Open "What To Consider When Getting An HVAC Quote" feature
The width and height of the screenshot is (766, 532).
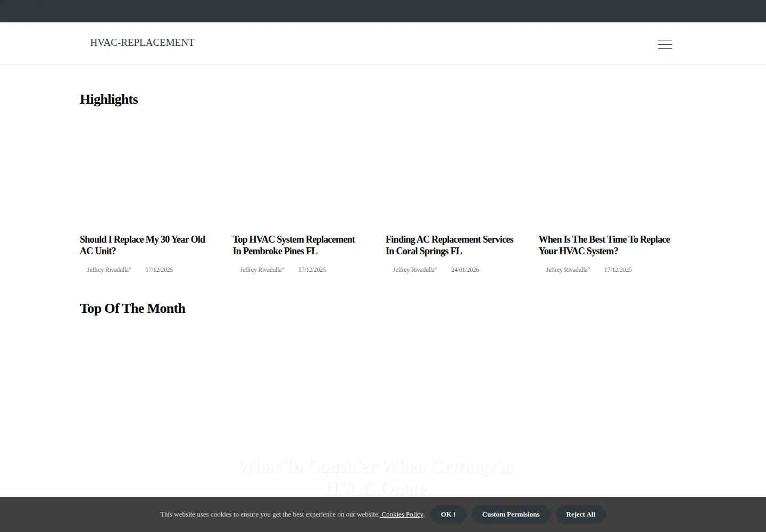coord(377,477)
